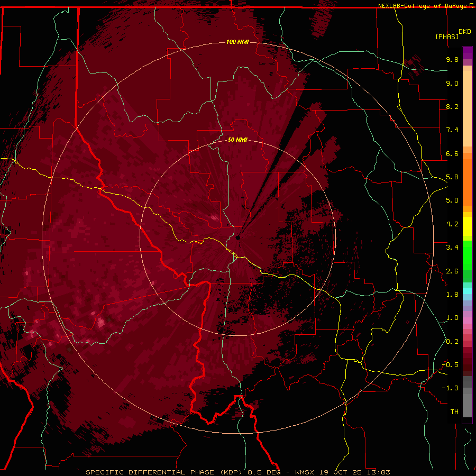Click the cyan color bar segment
This screenshot has height=476, width=476.
(467, 291)
